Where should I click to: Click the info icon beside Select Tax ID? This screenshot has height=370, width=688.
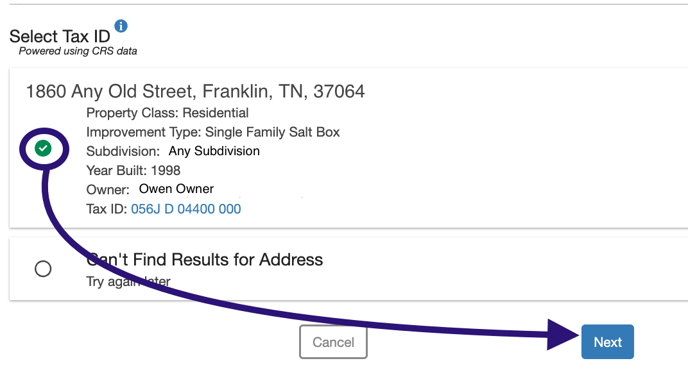pyautogui.click(x=121, y=26)
